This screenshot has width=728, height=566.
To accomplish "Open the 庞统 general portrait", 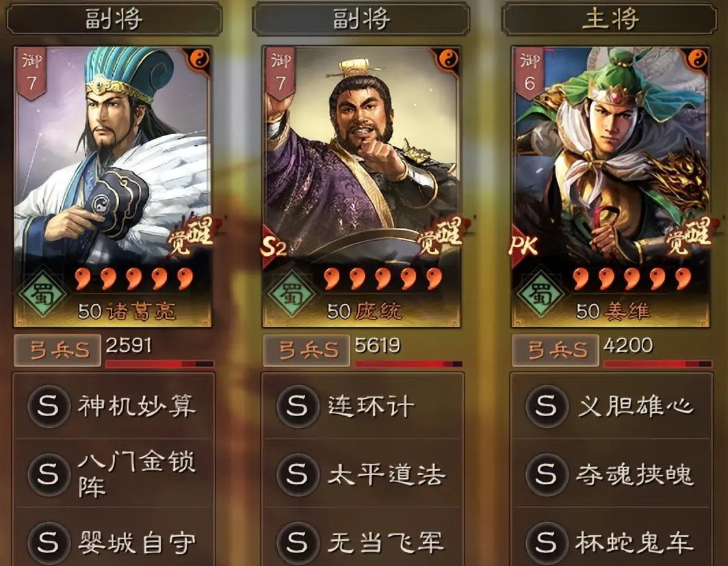I will coord(362,187).
